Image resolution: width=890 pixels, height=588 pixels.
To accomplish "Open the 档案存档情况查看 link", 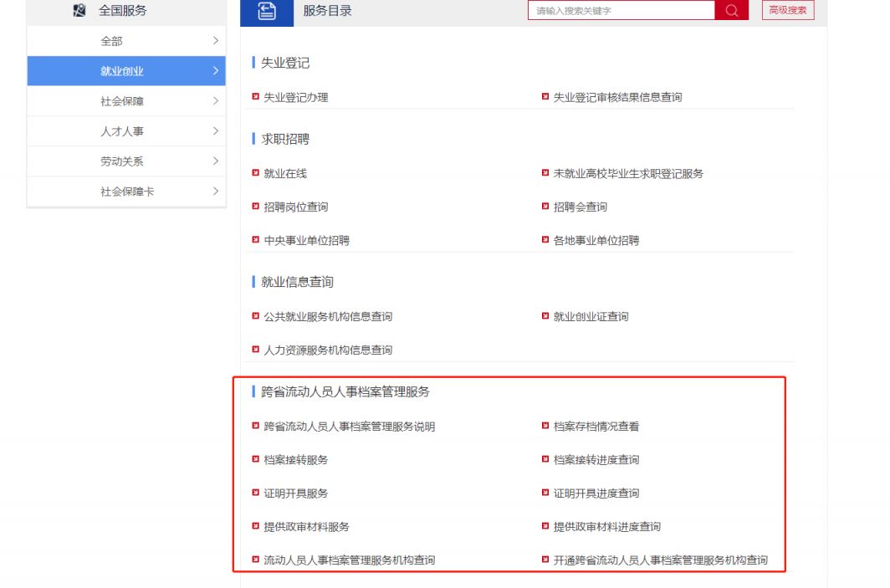I will 596,426.
